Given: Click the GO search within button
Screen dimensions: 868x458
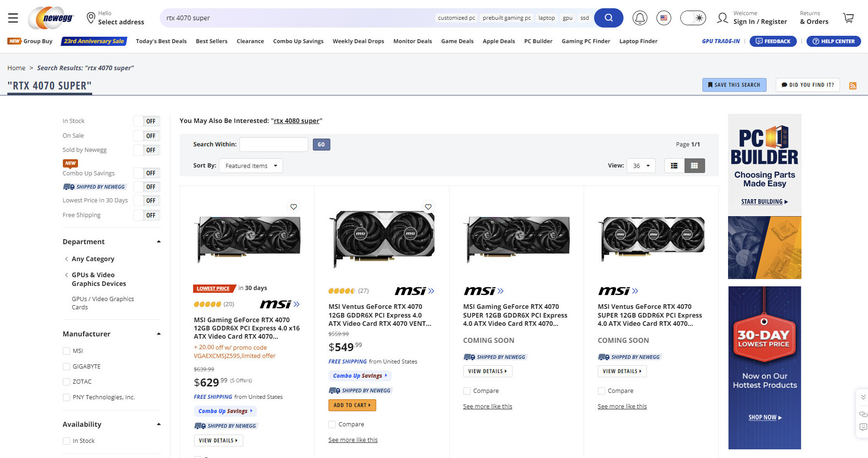Looking at the screenshot, I should [x=321, y=145].
